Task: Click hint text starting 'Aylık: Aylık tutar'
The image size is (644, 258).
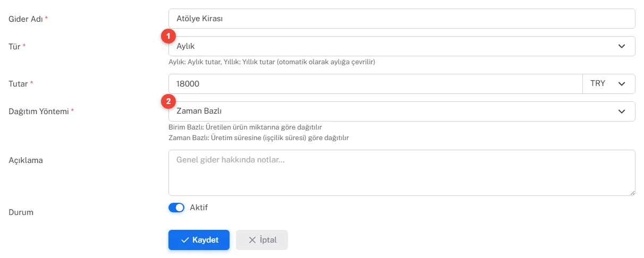Action: [x=272, y=62]
